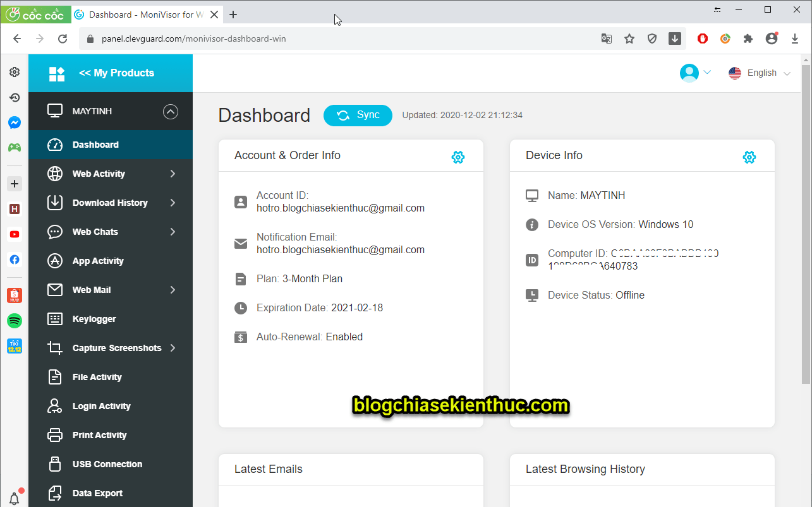This screenshot has width=812, height=507.
Task: Click the site padlock icon
Action: (x=91, y=39)
